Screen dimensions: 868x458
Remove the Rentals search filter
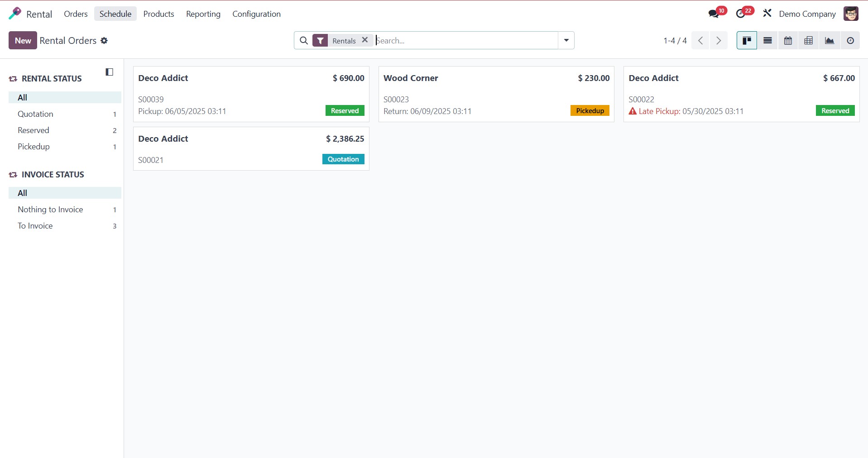364,40
